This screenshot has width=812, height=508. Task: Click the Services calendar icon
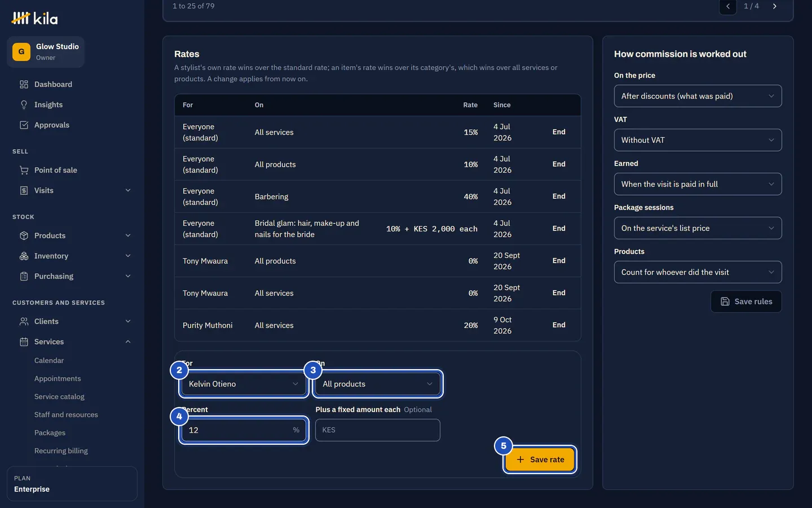pos(24,341)
